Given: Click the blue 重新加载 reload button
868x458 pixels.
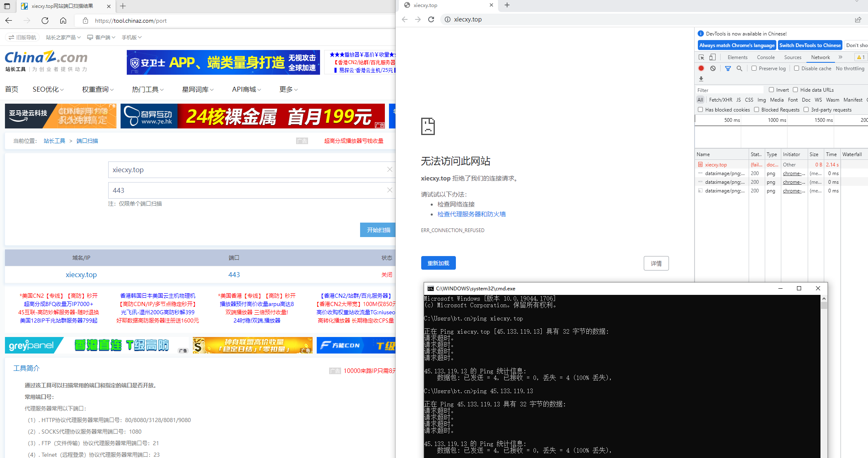Looking at the screenshot, I should 439,263.
